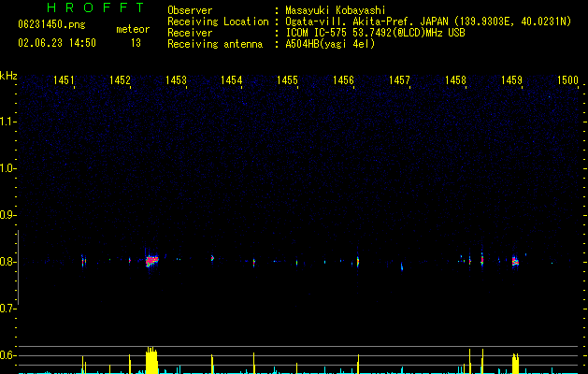Click the 1458 time axis marker

tap(455, 79)
